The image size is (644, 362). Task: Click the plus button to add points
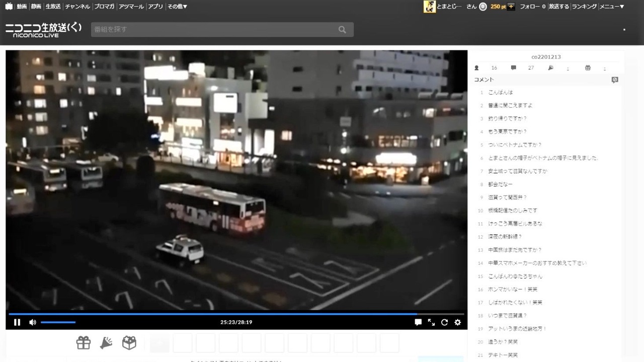click(511, 7)
